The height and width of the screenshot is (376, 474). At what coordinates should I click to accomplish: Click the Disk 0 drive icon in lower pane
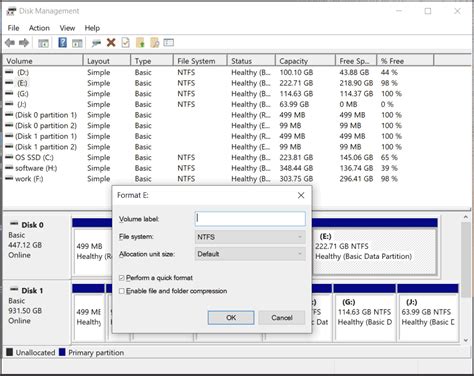click(x=14, y=224)
